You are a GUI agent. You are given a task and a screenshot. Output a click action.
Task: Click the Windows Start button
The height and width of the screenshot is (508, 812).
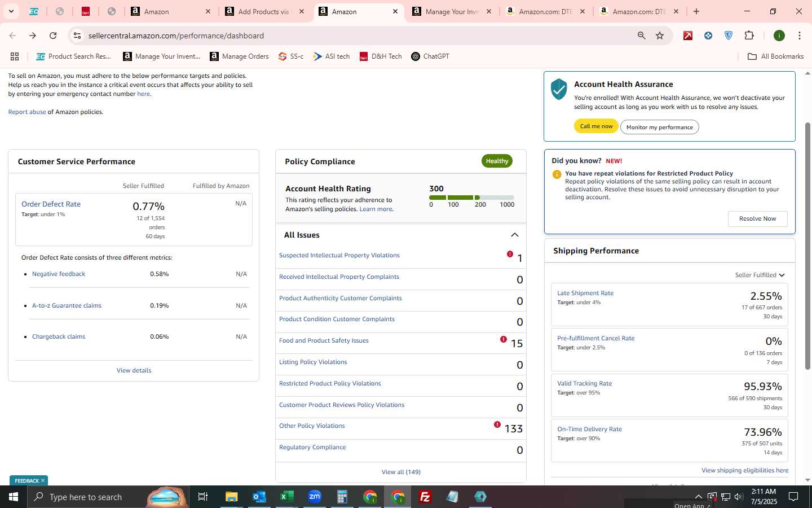14,497
